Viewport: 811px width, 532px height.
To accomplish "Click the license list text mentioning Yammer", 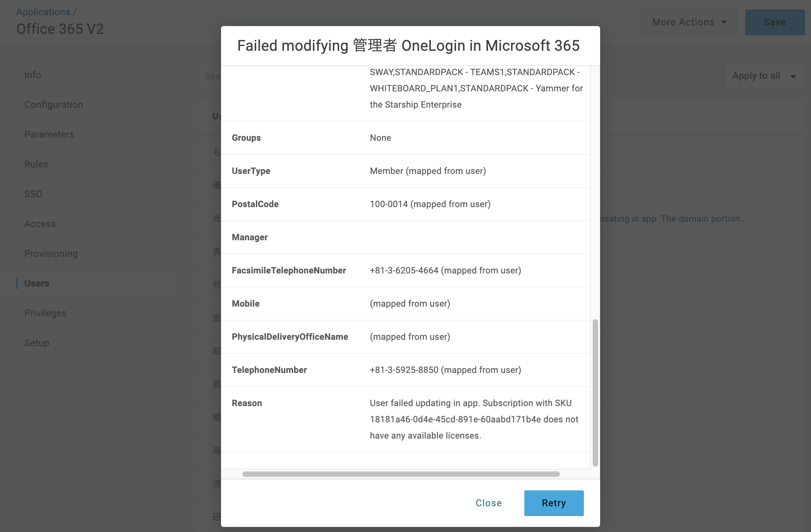I will coord(476,88).
